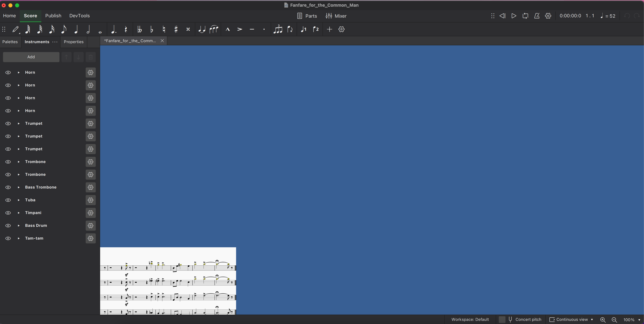Toggle the Concert pitch button
The image size is (644, 324).
click(520, 319)
